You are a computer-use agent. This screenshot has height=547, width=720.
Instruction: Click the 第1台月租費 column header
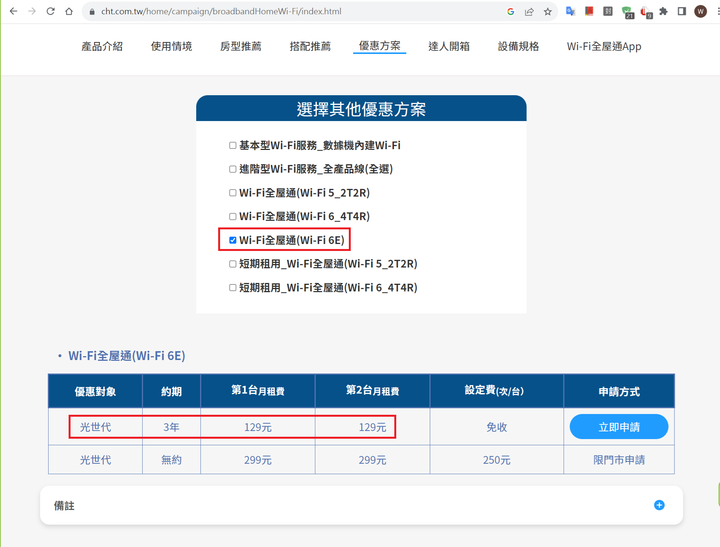point(258,391)
